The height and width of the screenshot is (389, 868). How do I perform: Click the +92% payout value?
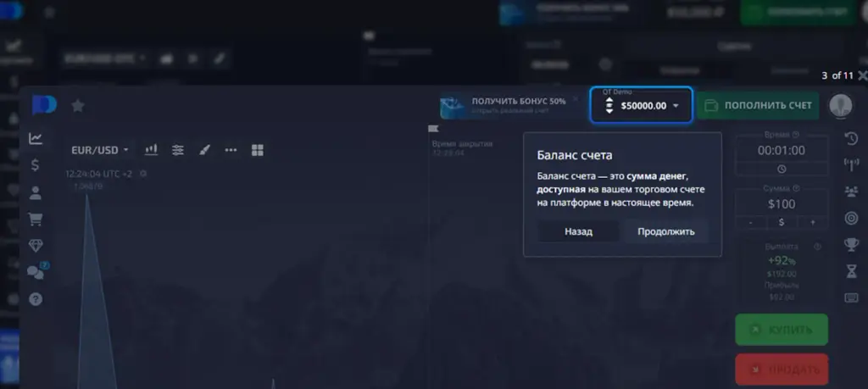[782, 260]
